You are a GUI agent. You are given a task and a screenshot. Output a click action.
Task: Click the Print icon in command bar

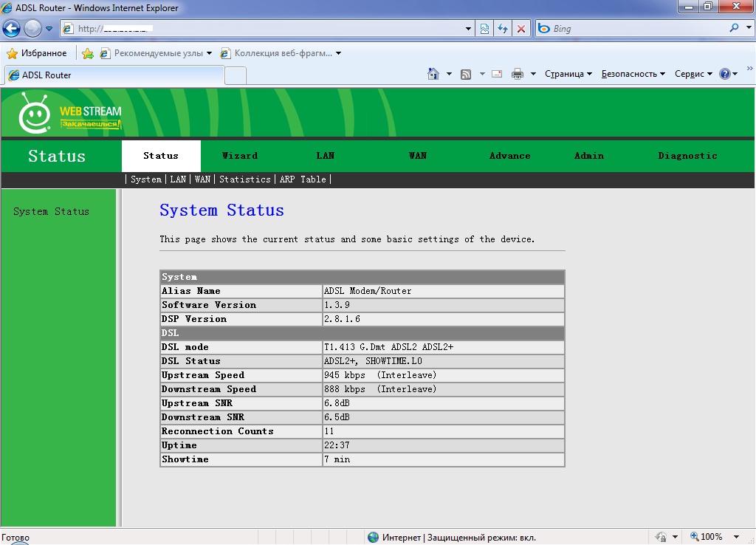click(518, 74)
